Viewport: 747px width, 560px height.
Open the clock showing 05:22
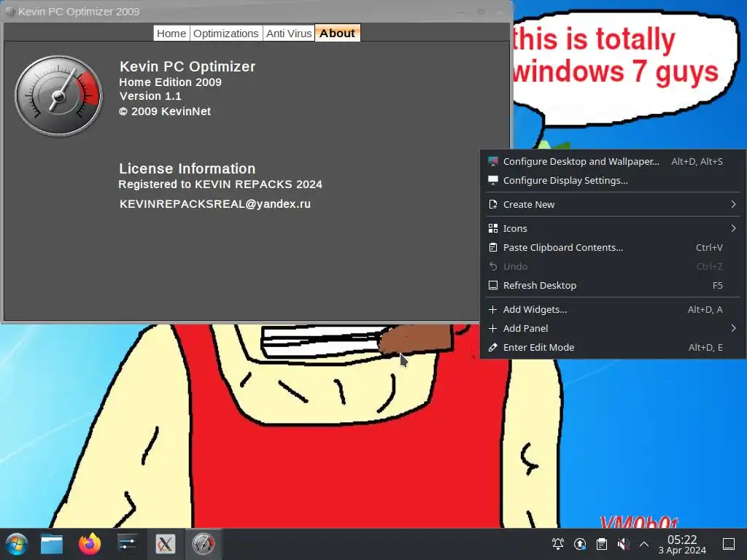tap(682, 544)
